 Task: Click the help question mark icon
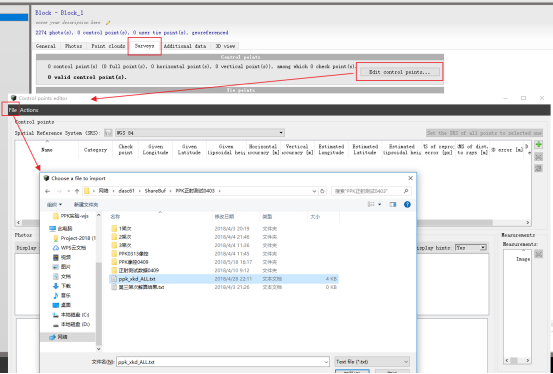407,205
